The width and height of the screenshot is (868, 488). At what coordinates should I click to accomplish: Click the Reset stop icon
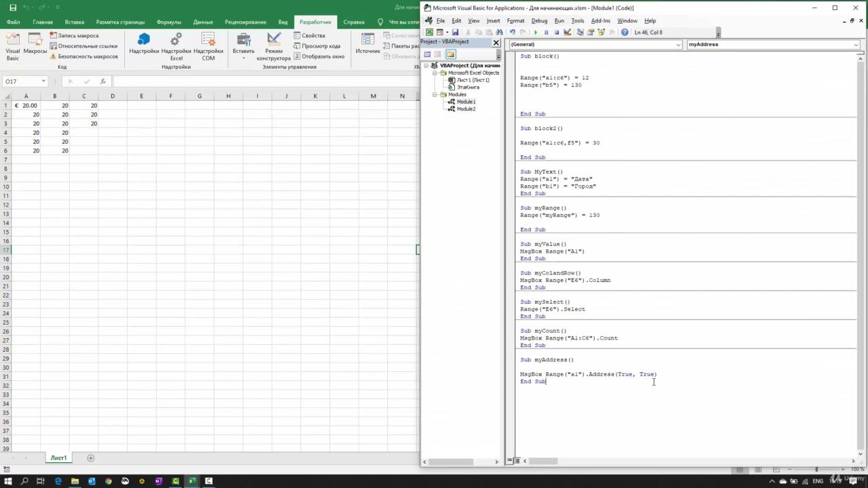[557, 32]
